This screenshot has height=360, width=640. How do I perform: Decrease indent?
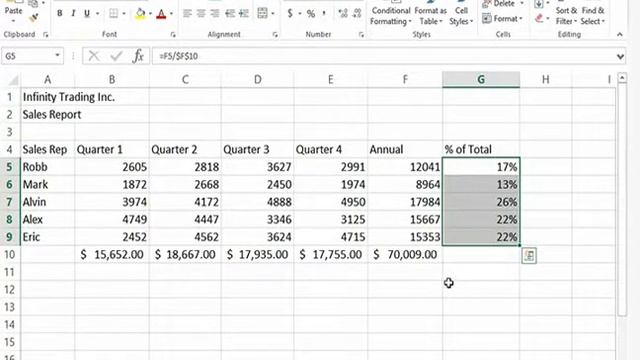coord(230,13)
